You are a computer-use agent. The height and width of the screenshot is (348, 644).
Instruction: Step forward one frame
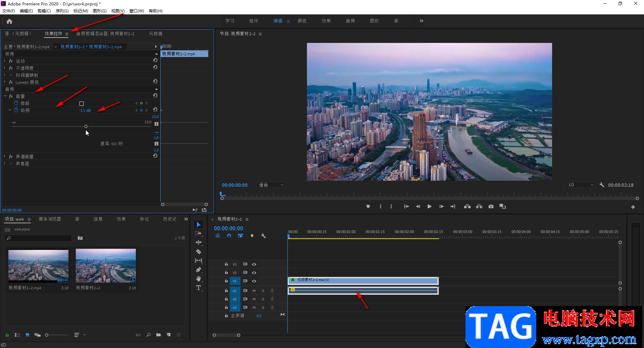[x=441, y=207]
